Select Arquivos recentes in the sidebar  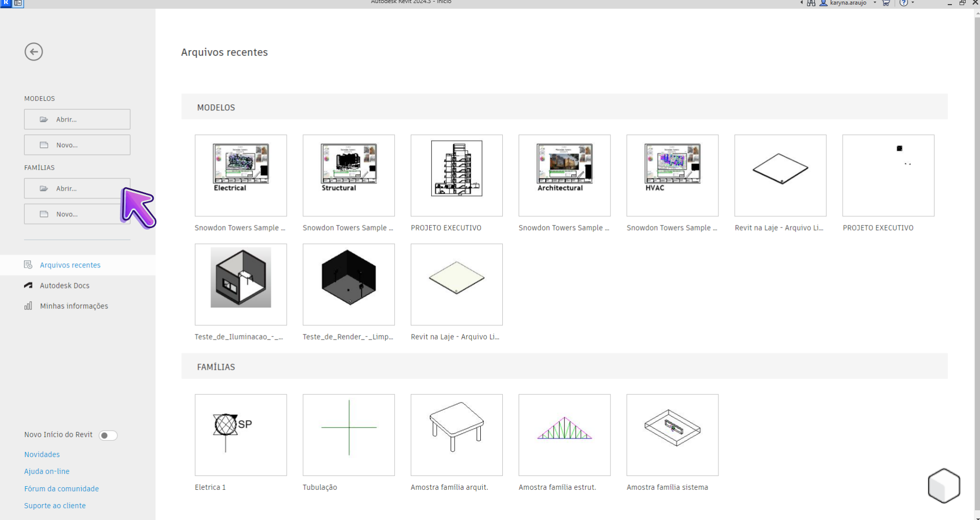(78, 265)
